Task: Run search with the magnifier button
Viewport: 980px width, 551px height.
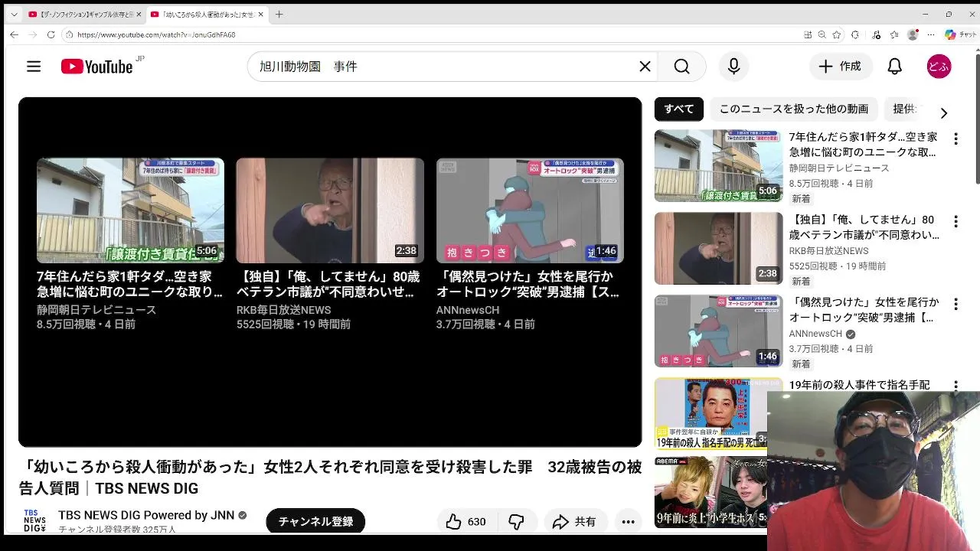Action: (x=682, y=67)
